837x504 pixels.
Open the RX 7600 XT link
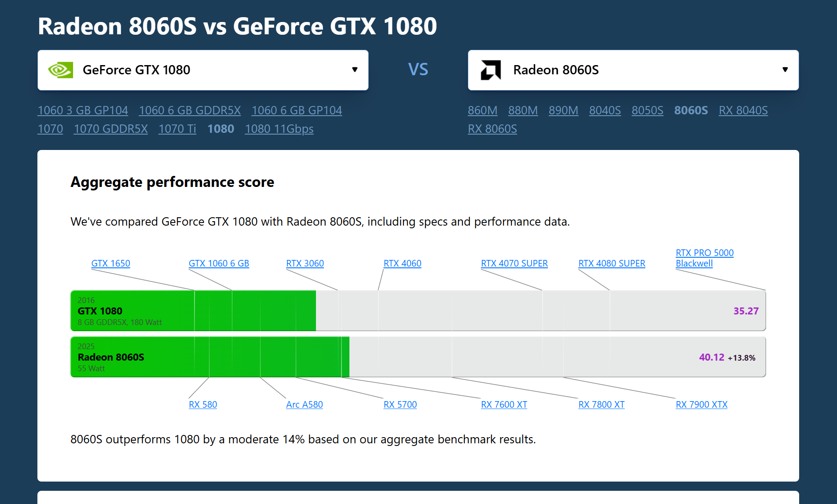504,405
